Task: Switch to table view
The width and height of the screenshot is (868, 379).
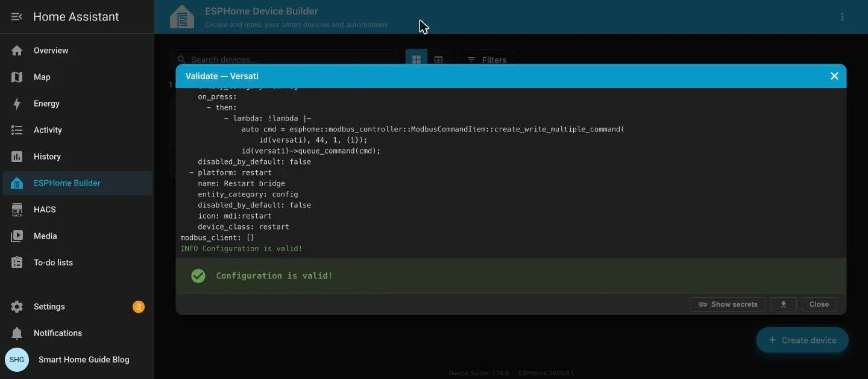Action: coord(439,60)
